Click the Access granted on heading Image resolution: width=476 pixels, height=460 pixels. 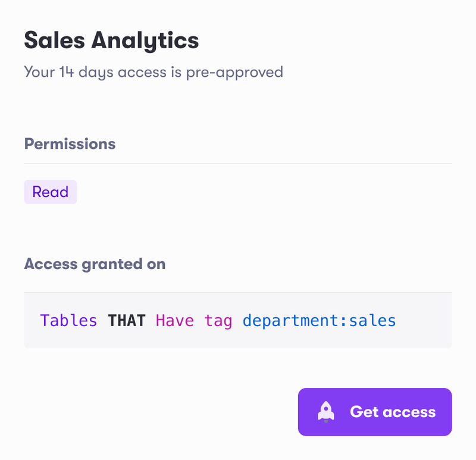tap(95, 264)
